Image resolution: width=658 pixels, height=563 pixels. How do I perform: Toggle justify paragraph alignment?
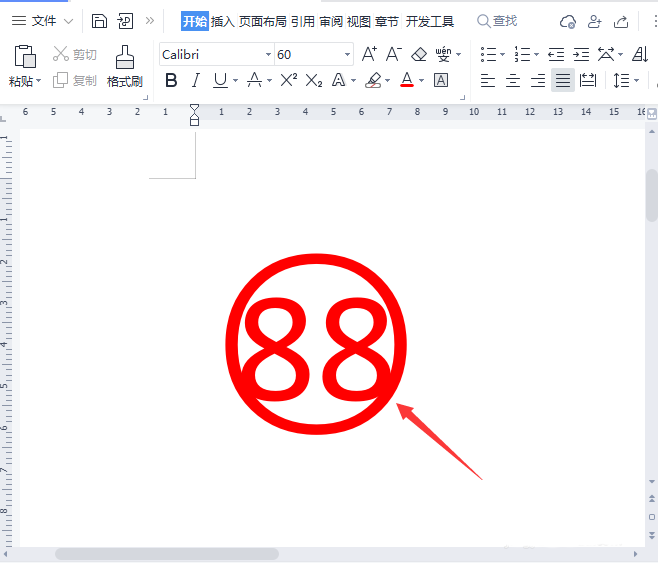(x=563, y=80)
